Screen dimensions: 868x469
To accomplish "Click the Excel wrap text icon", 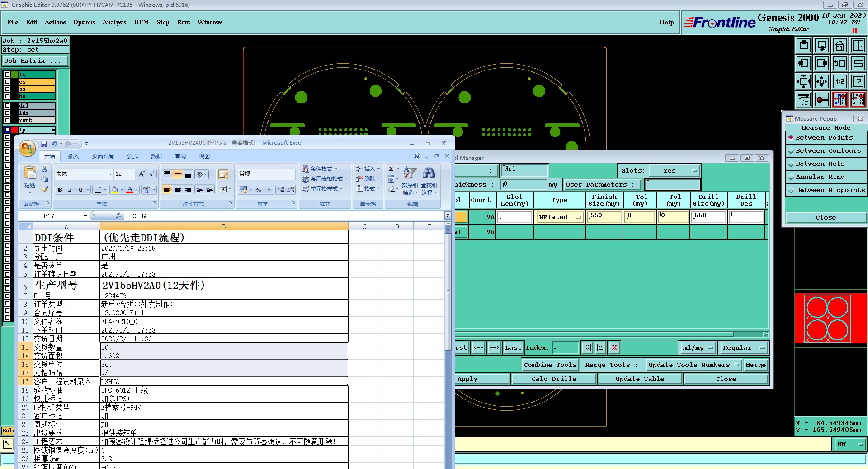I will point(223,174).
